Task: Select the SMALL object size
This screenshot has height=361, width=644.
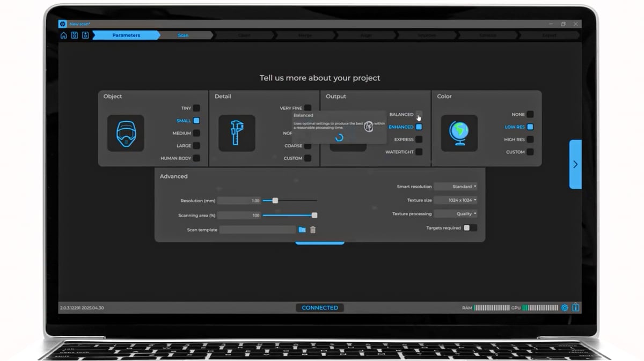Action: pos(196,121)
